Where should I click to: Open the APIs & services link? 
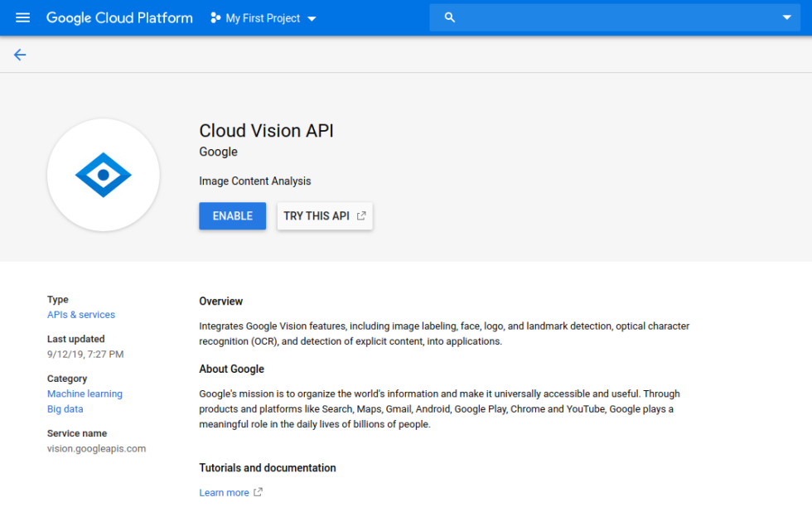[x=81, y=315]
